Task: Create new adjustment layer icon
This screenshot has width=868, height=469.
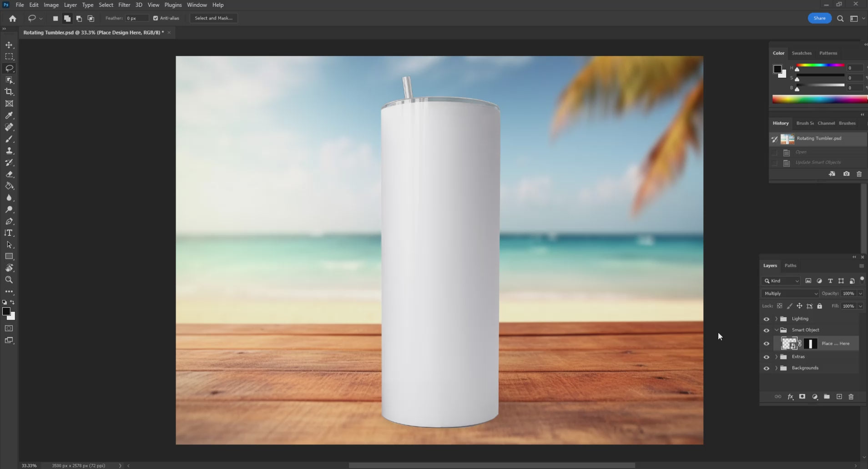Action: [x=815, y=397]
